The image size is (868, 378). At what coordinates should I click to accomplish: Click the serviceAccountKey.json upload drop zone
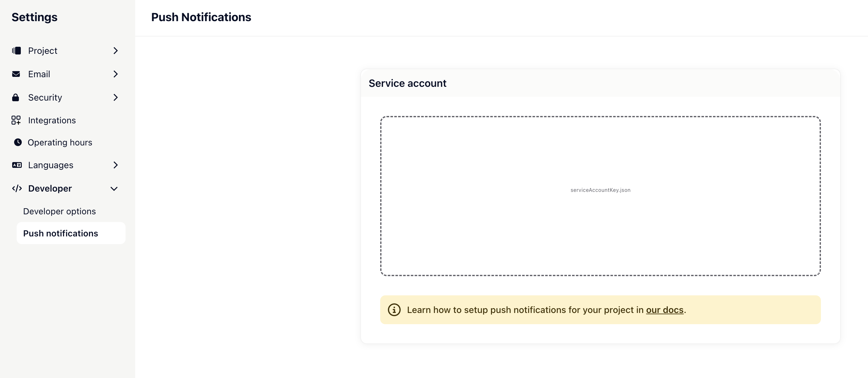[600, 196]
